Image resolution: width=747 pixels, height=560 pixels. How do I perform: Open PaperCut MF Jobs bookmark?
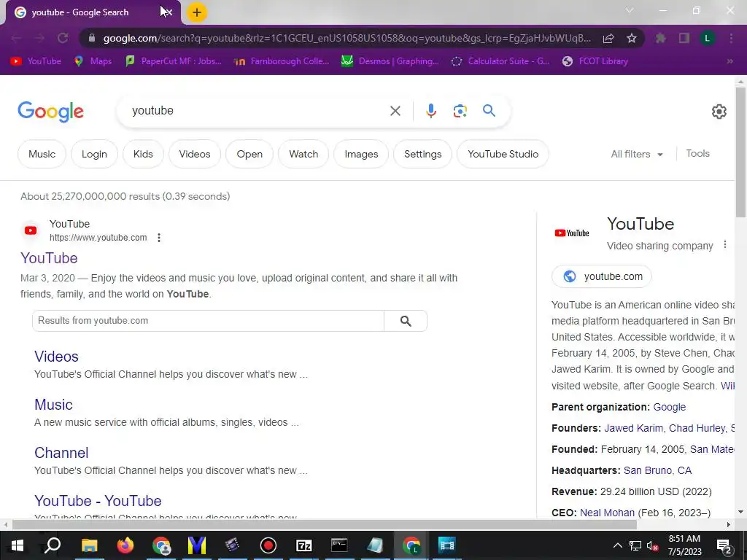point(174,61)
